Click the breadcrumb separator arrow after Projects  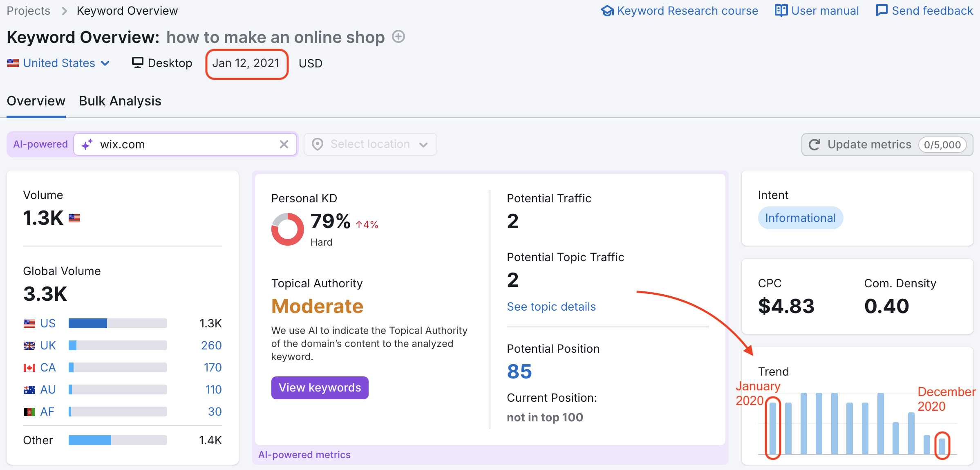pos(64,11)
